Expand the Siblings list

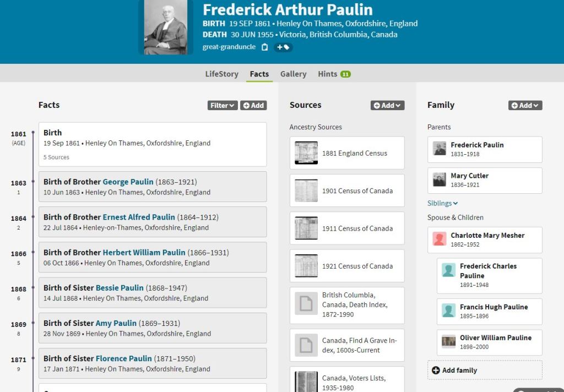tap(443, 203)
